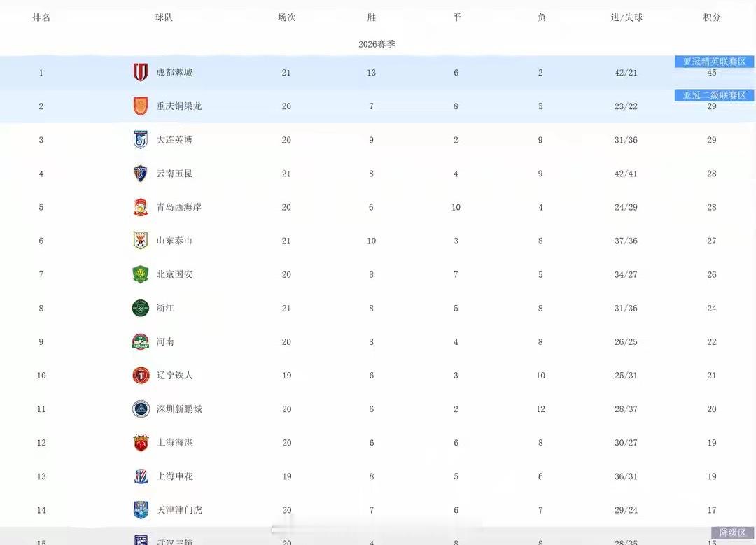Image resolution: width=756 pixels, height=545 pixels.
Task: Click the 成都蓉城 team logo
Action: [140, 72]
